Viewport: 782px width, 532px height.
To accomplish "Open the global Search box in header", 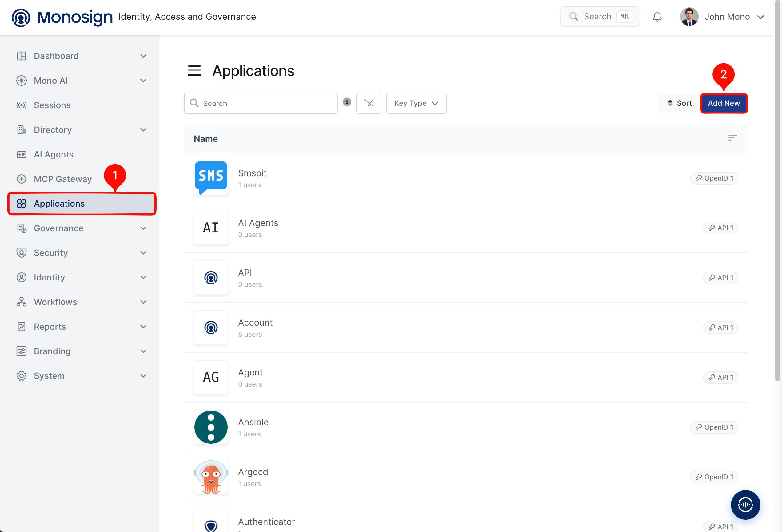I will [x=600, y=17].
